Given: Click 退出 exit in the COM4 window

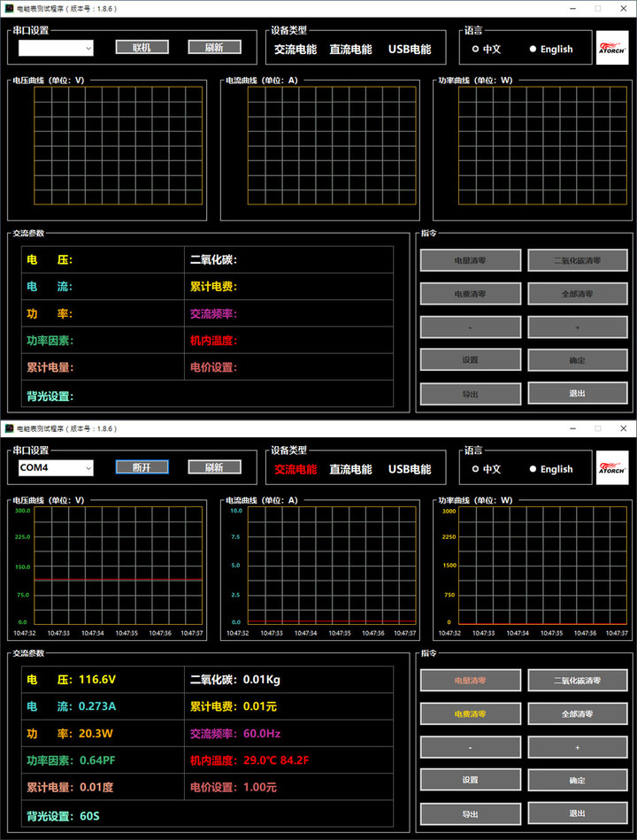Looking at the screenshot, I should pyautogui.click(x=577, y=813).
